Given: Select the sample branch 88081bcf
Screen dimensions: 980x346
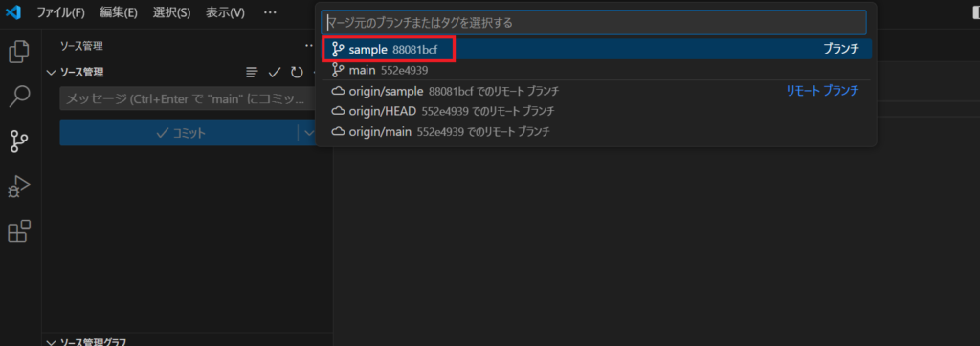Looking at the screenshot, I should [x=596, y=50].
